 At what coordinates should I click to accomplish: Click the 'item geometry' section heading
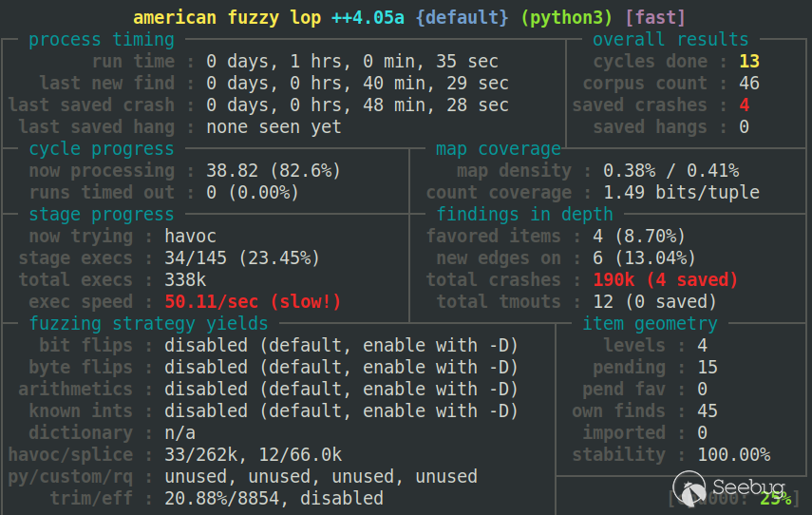[x=650, y=323]
